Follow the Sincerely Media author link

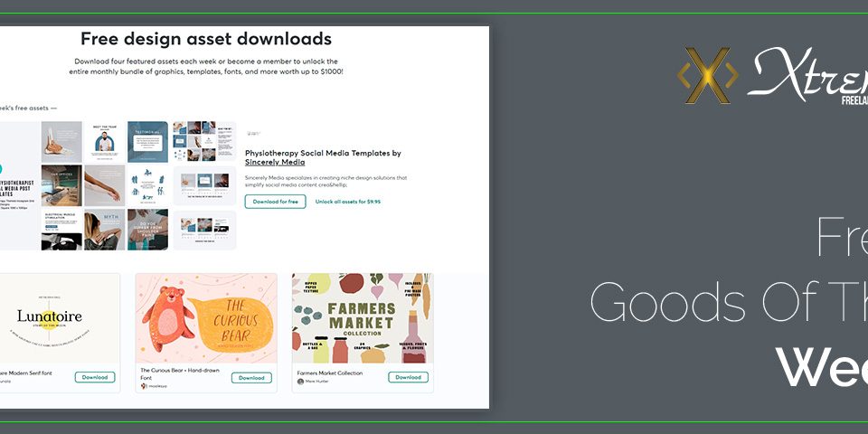click(275, 162)
